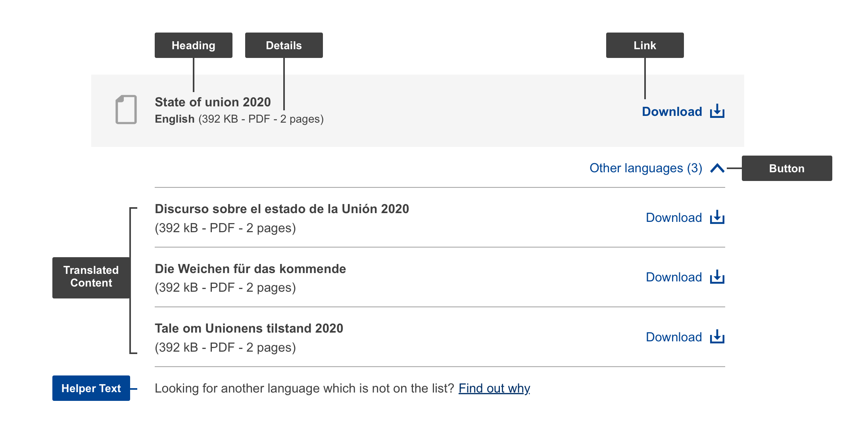
Task: Click the Translated Content label
Action: [x=91, y=277]
